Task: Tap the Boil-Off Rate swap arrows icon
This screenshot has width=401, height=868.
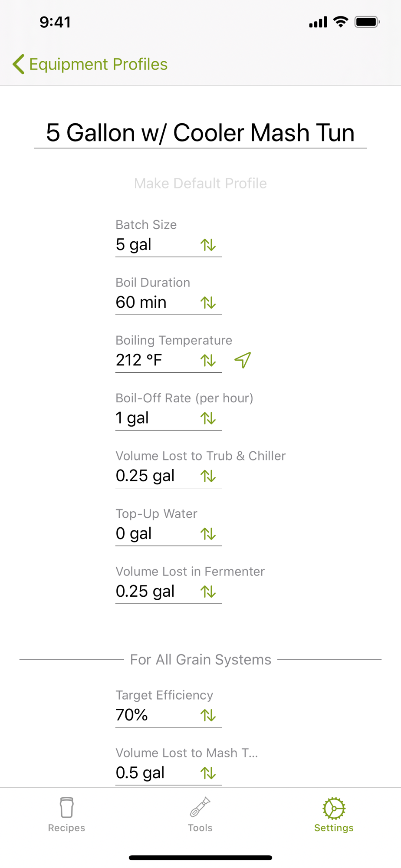Action: click(208, 418)
